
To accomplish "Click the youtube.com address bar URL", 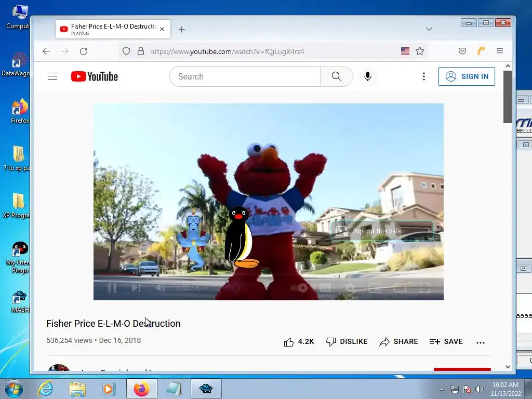I will pos(227,51).
